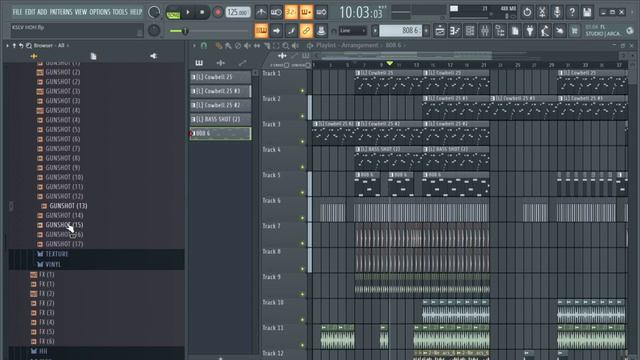
Task: Open the snap dropdown showing Line
Action: [353, 31]
